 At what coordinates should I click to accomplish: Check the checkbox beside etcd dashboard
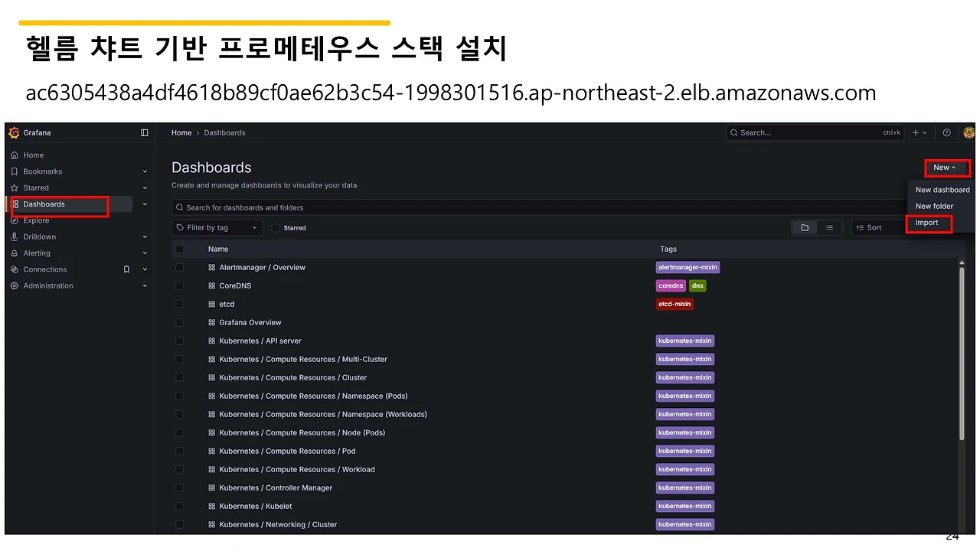click(179, 304)
